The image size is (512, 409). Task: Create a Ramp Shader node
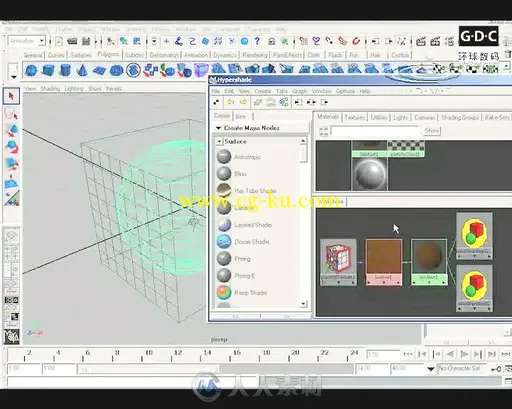coord(251,293)
